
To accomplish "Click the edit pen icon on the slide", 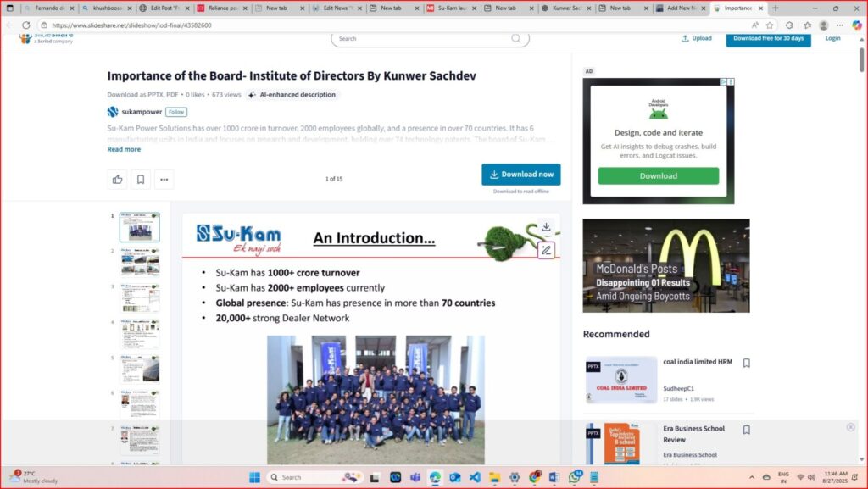I will (x=546, y=250).
